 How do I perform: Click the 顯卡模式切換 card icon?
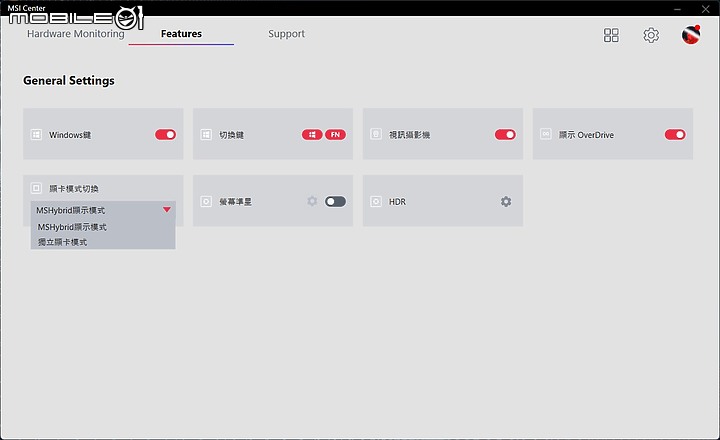pyautogui.click(x=36, y=188)
